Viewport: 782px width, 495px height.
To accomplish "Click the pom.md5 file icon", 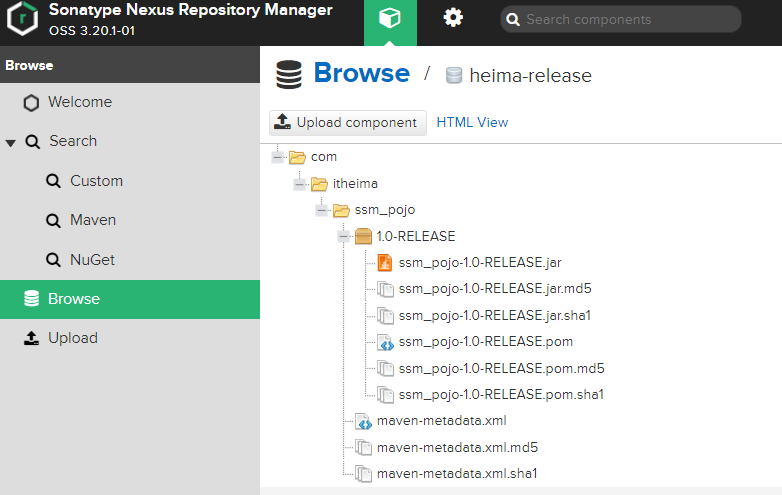I will (x=385, y=368).
